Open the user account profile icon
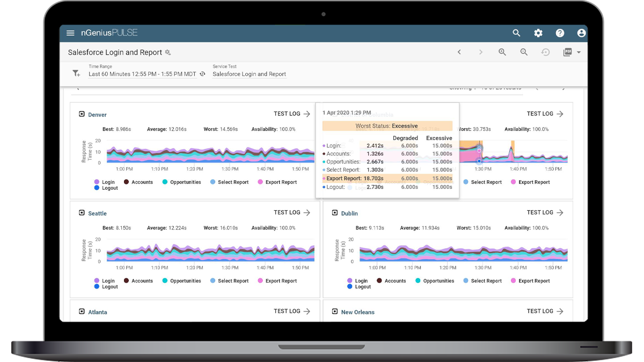Image resolution: width=644 pixels, height=362 pixels. [581, 33]
